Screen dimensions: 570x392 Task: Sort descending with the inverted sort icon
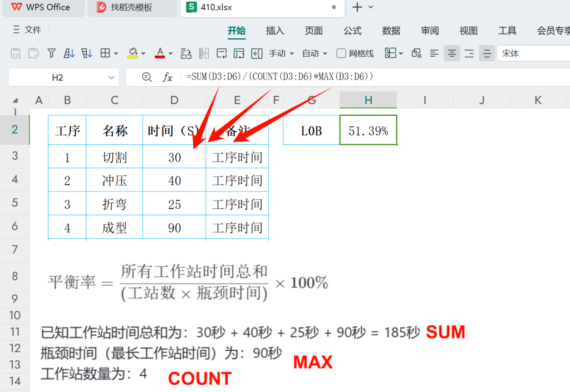(x=86, y=53)
